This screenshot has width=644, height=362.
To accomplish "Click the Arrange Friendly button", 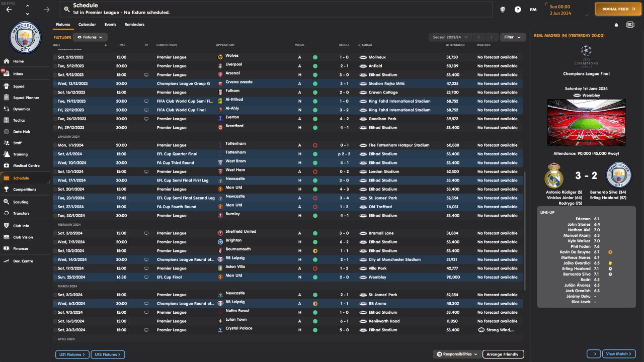I will (x=503, y=354).
